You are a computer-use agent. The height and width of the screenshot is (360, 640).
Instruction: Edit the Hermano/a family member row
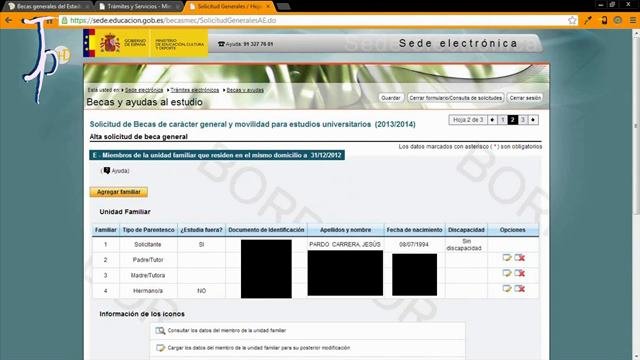click(507, 289)
